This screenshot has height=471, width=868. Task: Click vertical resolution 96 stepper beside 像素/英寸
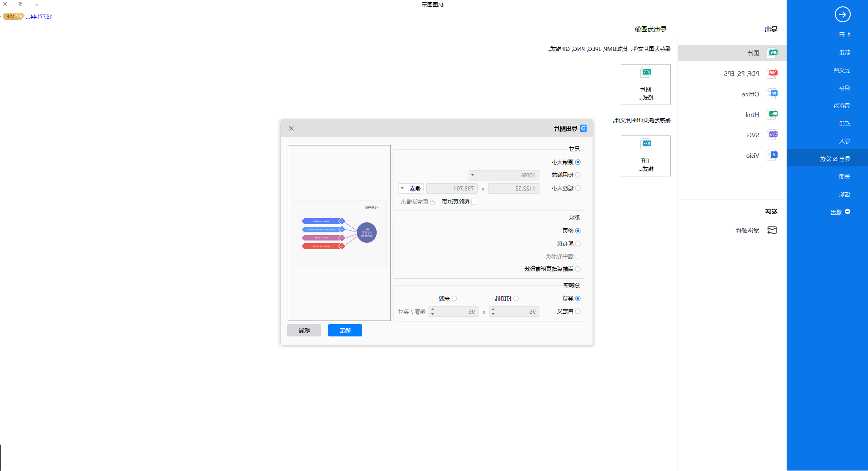tap(454, 312)
